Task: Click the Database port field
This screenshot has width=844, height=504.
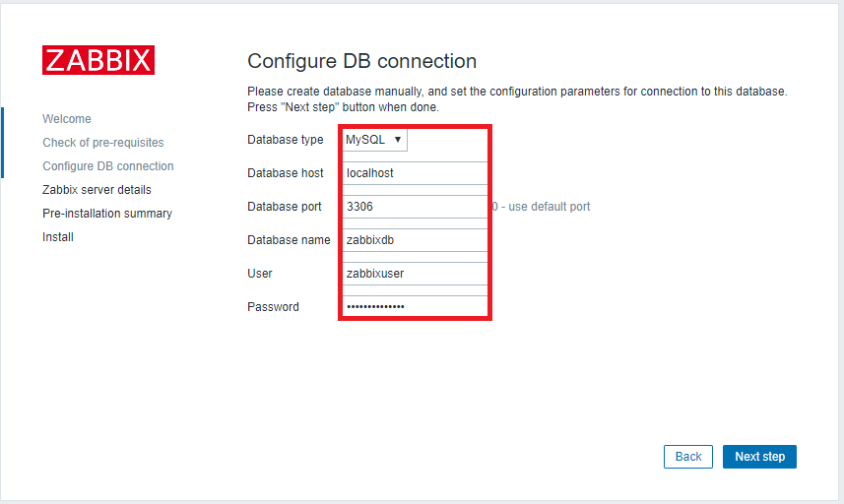Action: 415,207
